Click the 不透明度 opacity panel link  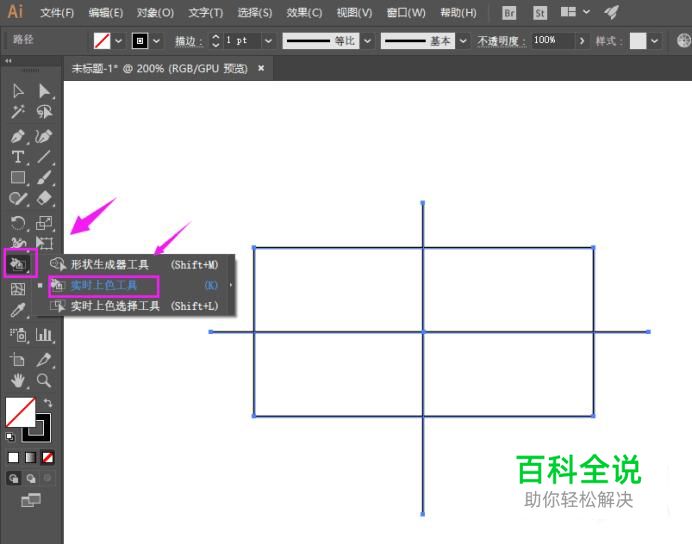pos(501,41)
